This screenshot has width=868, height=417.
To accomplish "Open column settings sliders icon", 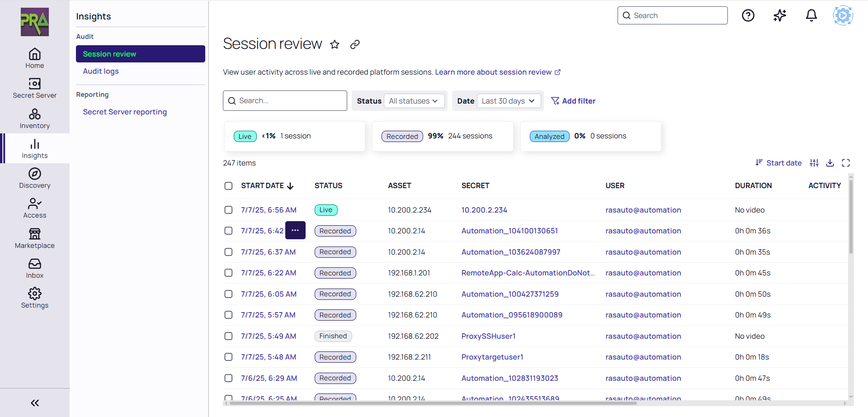I will [x=814, y=163].
